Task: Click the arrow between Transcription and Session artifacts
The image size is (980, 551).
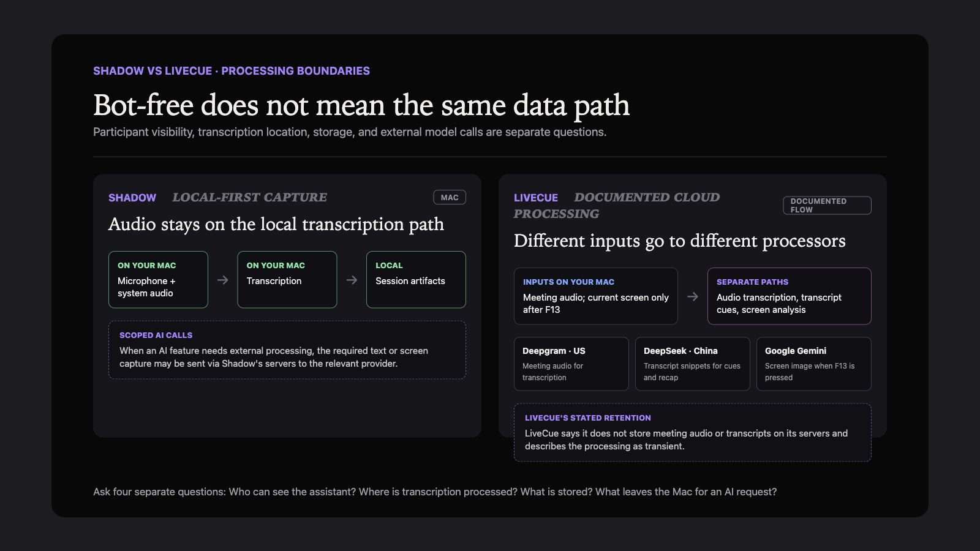Action: (x=352, y=280)
